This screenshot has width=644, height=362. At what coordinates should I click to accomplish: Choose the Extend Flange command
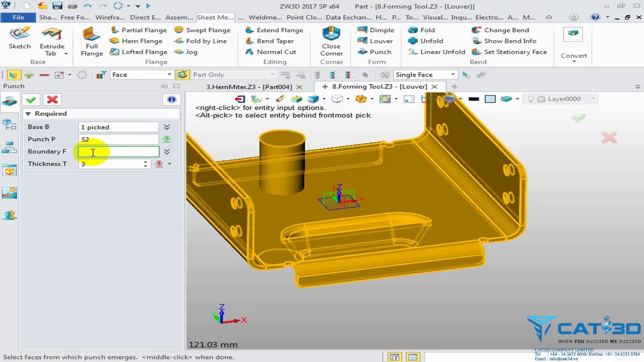point(274,30)
